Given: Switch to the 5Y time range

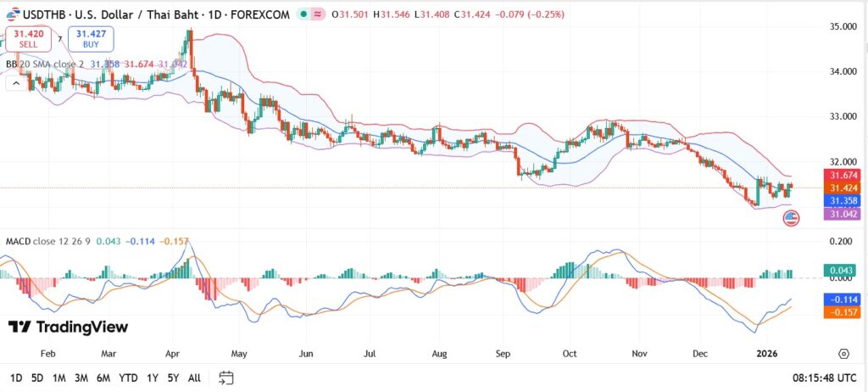Looking at the screenshot, I should coord(172,378).
